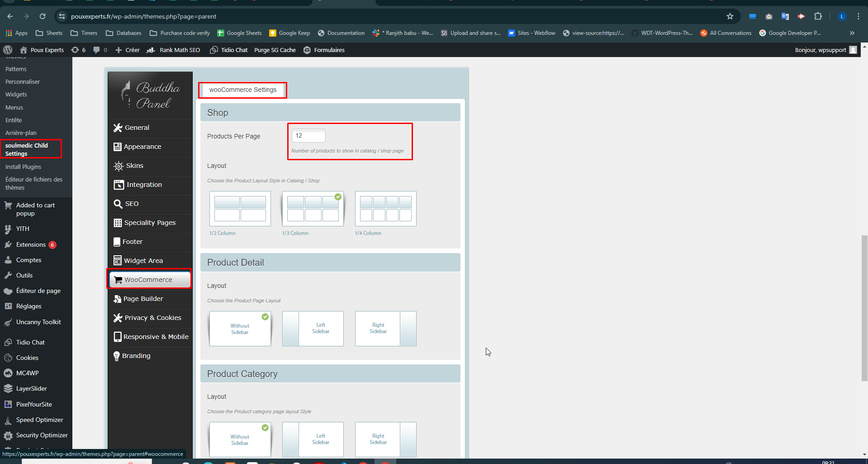Bookmark this page with the star icon
868x464 pixels.
pyautogui.click(x=730, y=16)
